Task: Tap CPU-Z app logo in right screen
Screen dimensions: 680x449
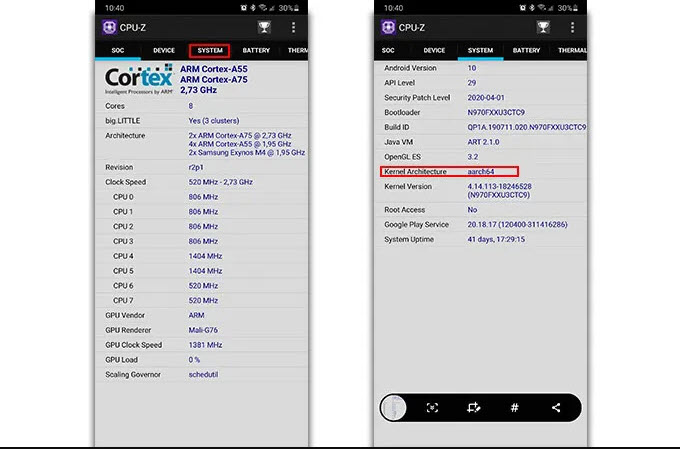Action: [x=388, y=27]
